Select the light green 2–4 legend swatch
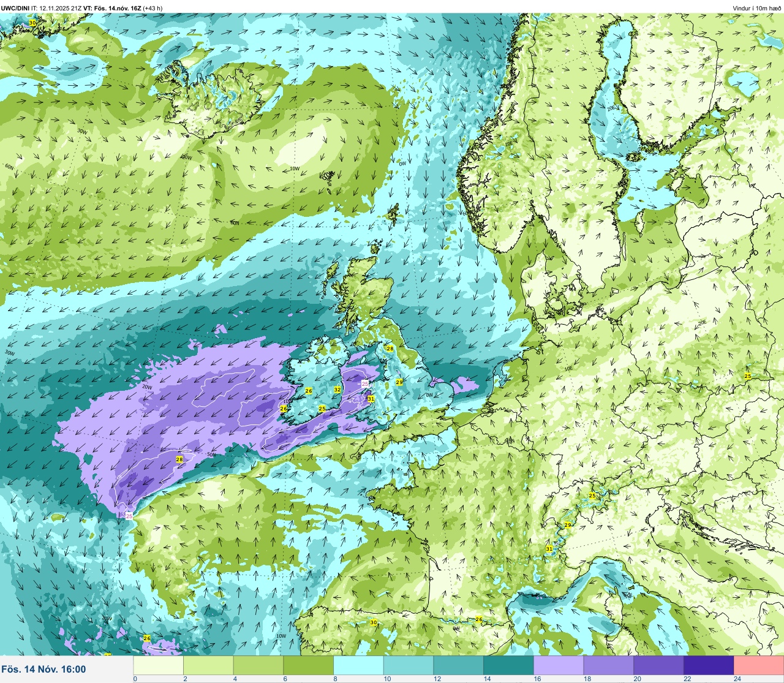Image resolution: width=784 pixels, height=683 pixels. point(209,665)
